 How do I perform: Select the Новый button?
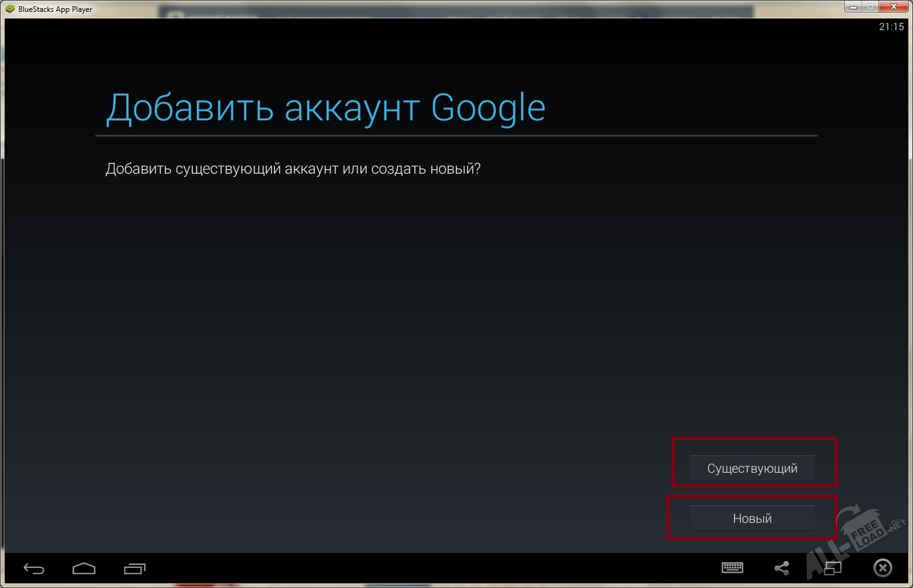752,518
